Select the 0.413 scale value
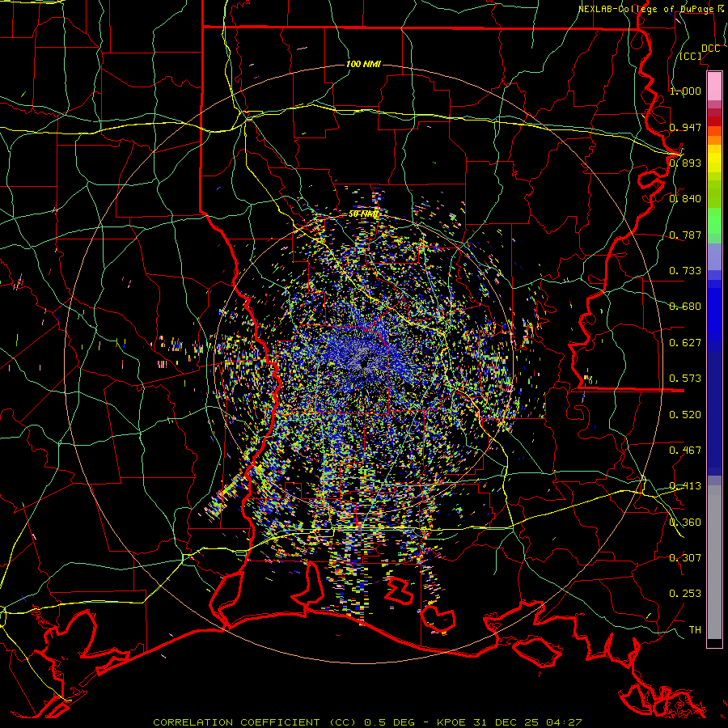This screenshot has width=728, height=728. 685,486
